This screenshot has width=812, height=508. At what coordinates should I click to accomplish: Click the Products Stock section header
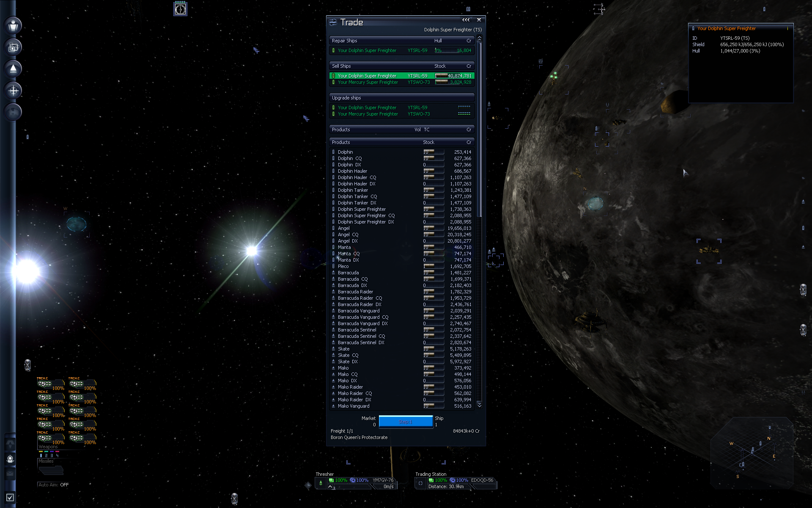point(402,142)
